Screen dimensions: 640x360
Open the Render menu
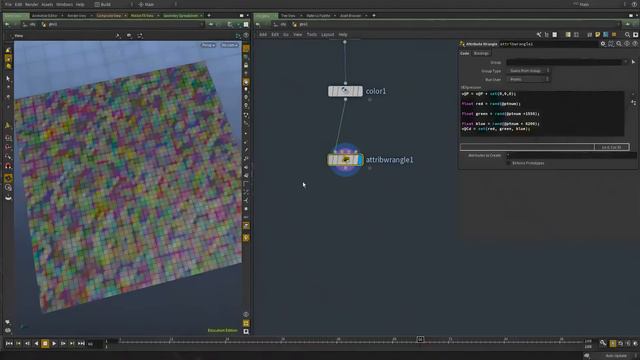click(31, 4)
